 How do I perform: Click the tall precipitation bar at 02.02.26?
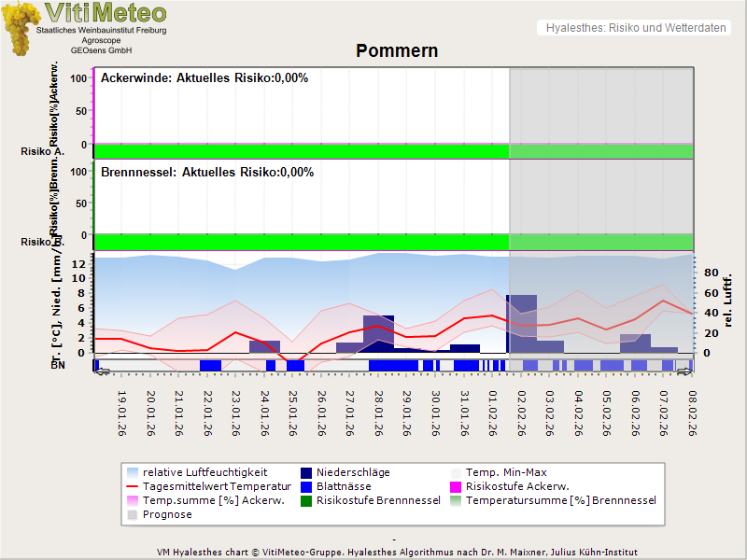(x=521, y=322)
